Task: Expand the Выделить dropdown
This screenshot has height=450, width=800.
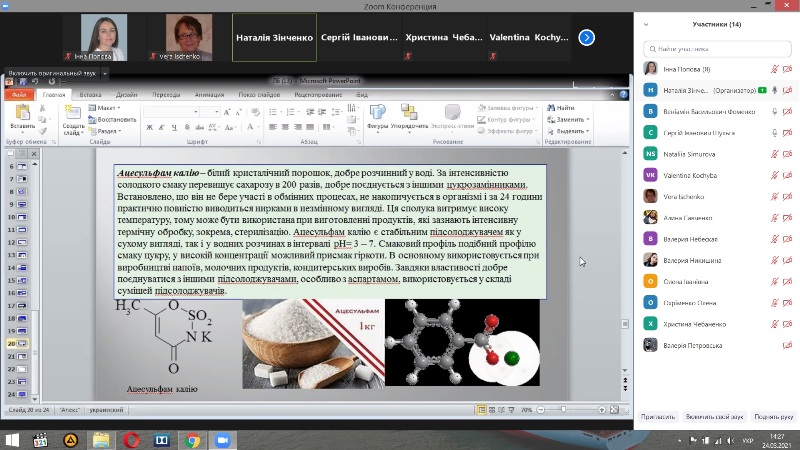Action: (570, 130)
